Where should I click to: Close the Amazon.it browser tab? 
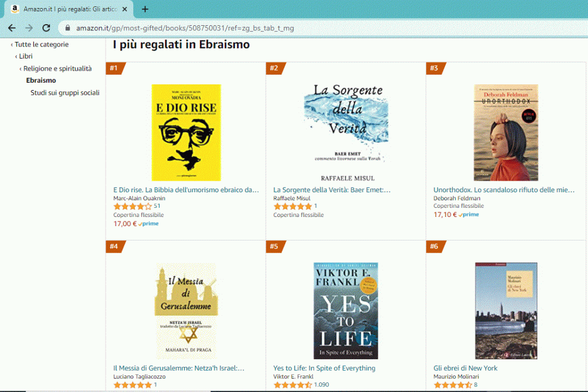click(x=125, y=9)
